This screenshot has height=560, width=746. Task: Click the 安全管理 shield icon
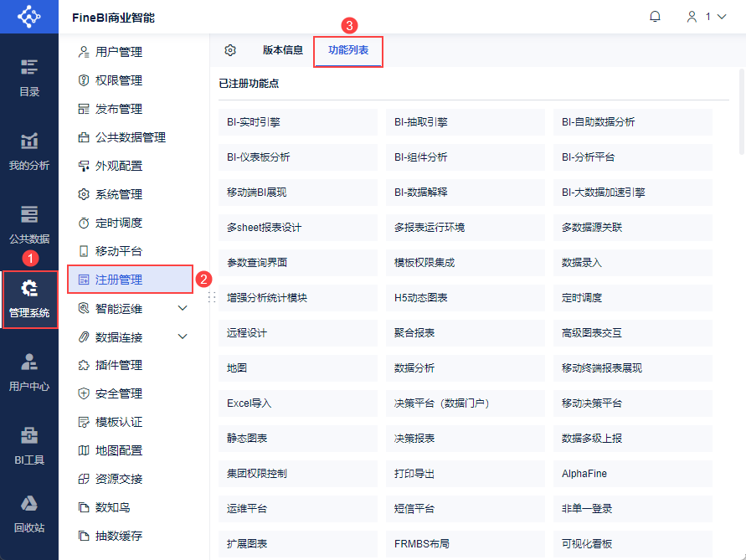(x=84, y=393)
